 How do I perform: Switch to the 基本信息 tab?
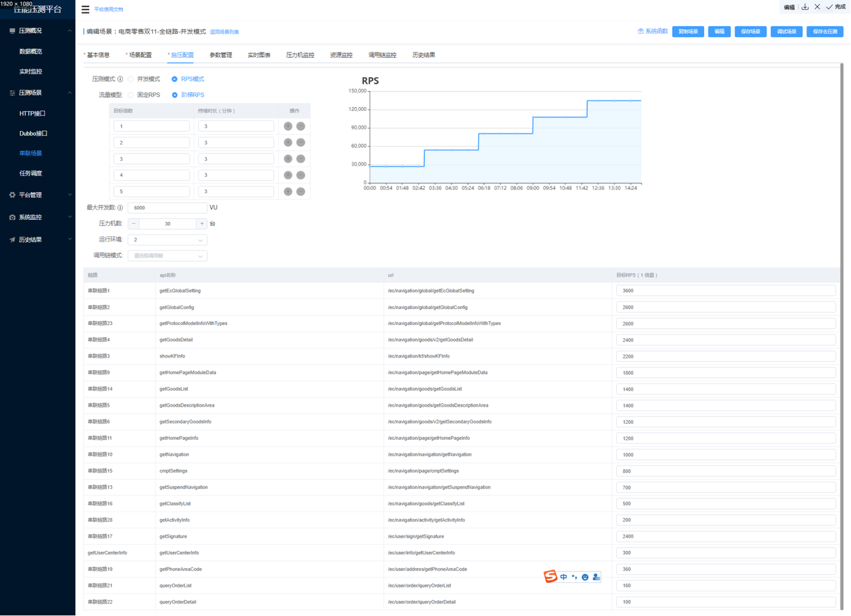coord(98,55)
